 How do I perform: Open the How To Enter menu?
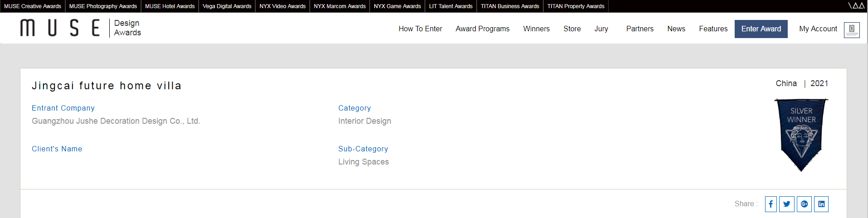tap(420, 29)
